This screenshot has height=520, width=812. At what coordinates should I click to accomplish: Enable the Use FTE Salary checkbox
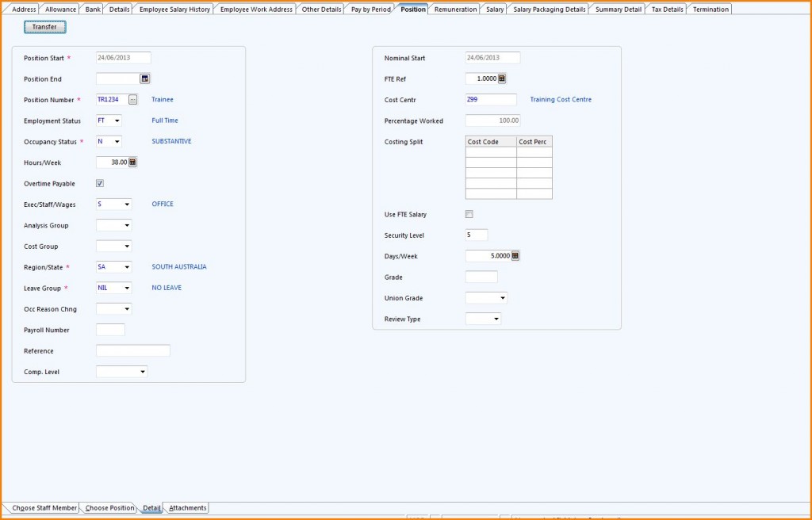point(469,213)
